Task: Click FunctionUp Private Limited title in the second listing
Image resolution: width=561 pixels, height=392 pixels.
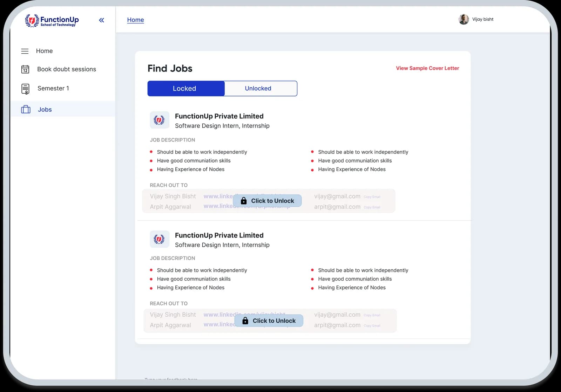Action: (219, 235)
